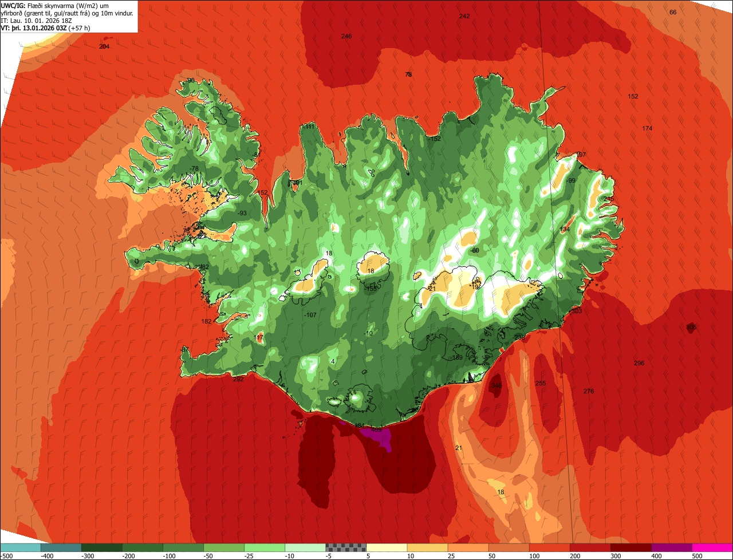Click the map value '-78' in the Westfjords
The image size is (733, 560).
(x=194, y=168)
